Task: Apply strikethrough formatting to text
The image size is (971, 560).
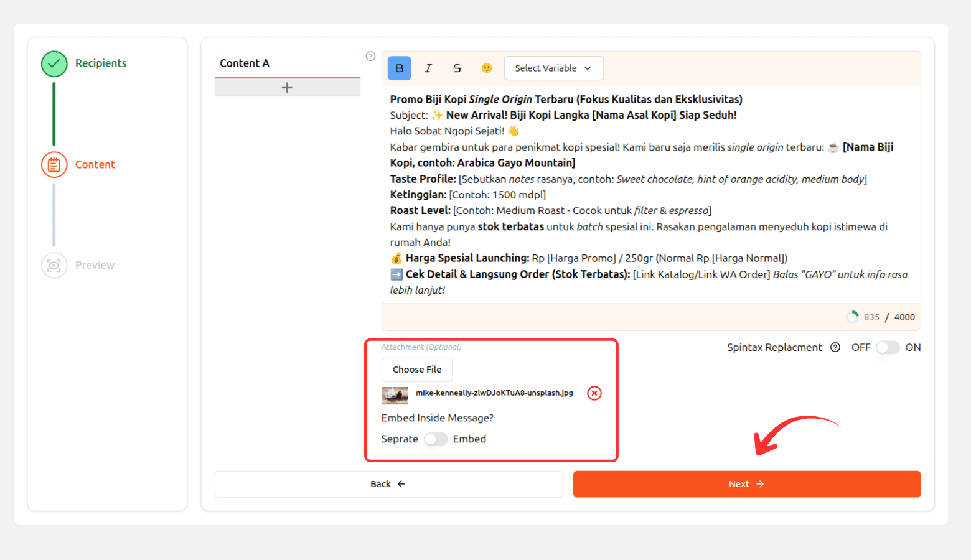Action: 457,68
